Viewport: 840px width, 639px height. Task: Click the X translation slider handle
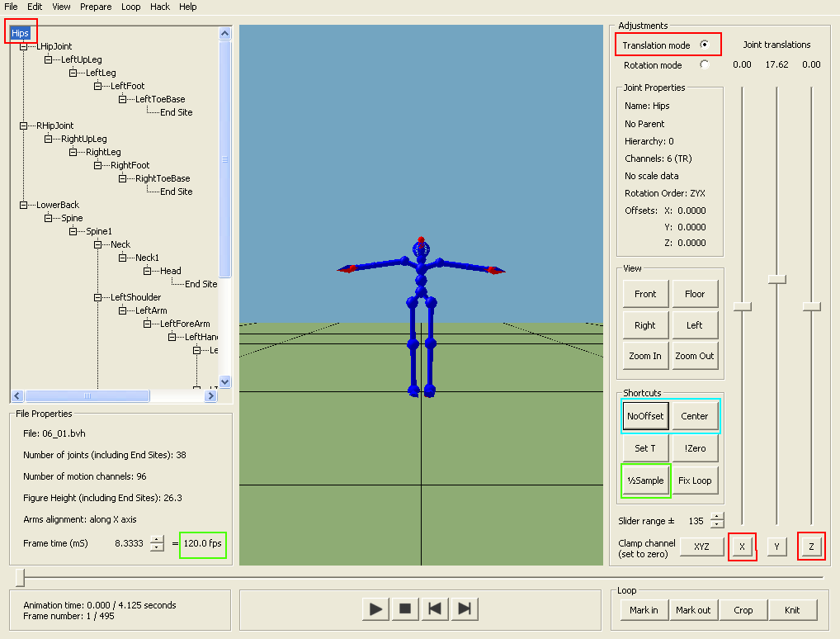point(743,306)
